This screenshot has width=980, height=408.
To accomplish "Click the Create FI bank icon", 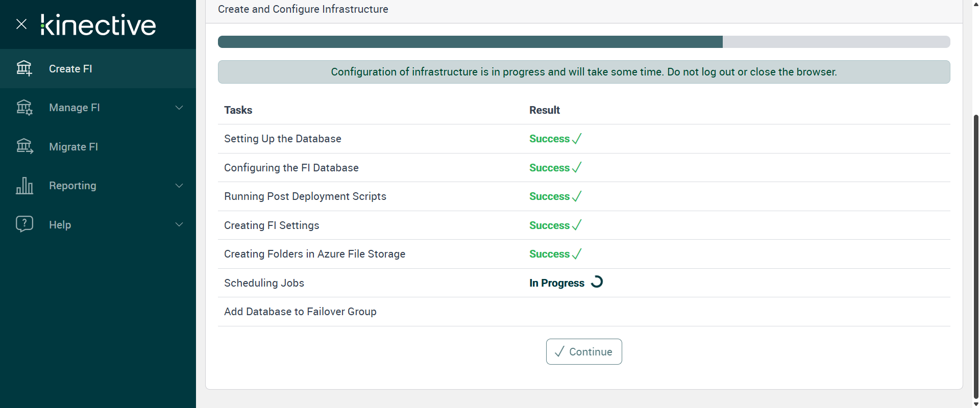I will coord(24,68).
